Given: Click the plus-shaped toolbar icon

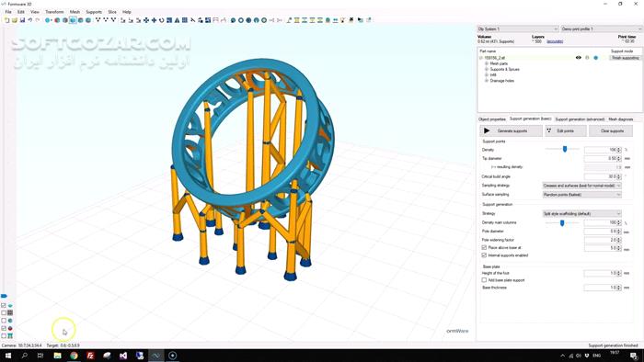Looking at the screenshot, I should click(154, 19).
